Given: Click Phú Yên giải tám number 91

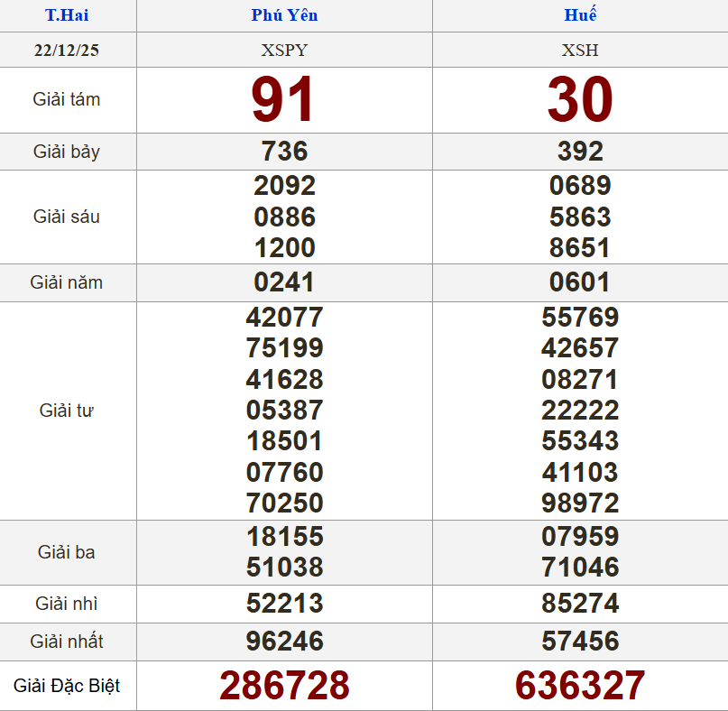Looking at the screenshot, I should click(284, 99).
